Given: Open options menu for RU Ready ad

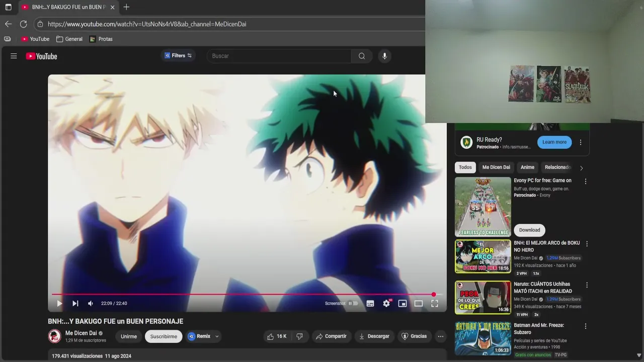Looking at the screenshot, I should pos(581,142).
